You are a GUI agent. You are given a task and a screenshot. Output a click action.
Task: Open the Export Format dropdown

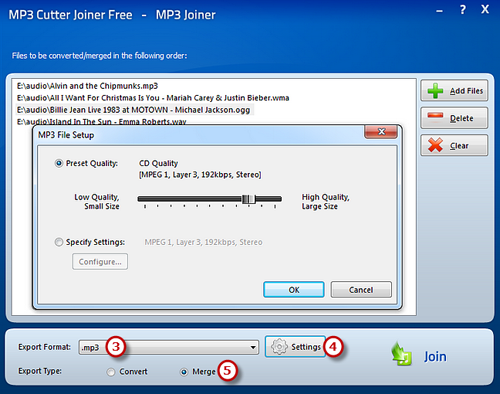(169, 347)
